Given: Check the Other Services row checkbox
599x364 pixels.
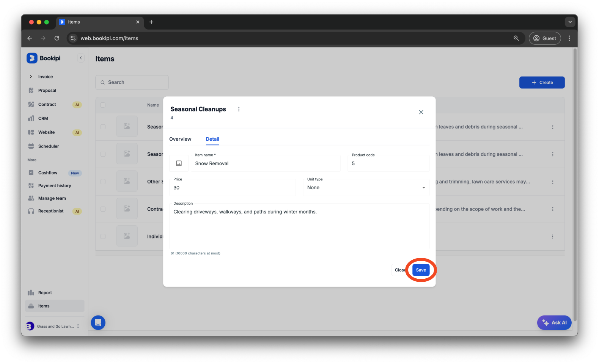Looking at the screenshot, I should point(103,182).
